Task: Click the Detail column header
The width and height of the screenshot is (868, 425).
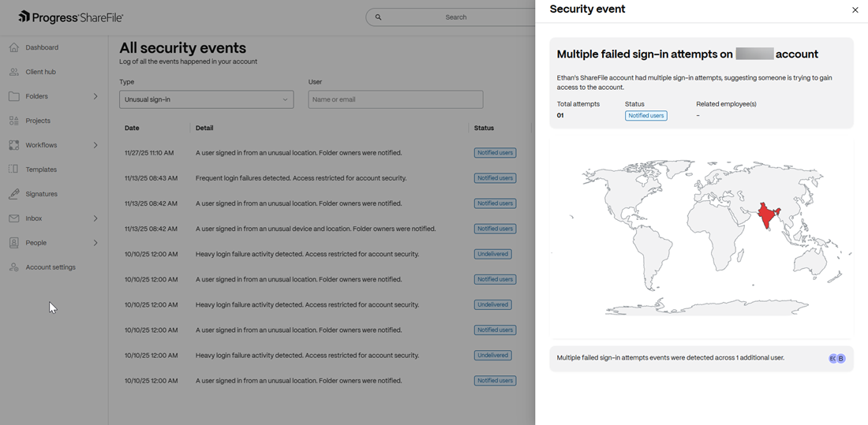Action: pos(204,128)
